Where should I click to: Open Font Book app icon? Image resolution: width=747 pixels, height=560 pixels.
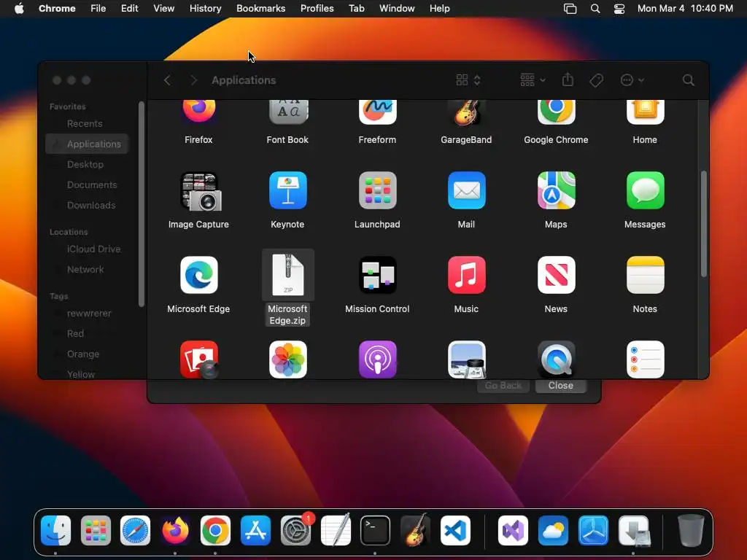(287, 112)
